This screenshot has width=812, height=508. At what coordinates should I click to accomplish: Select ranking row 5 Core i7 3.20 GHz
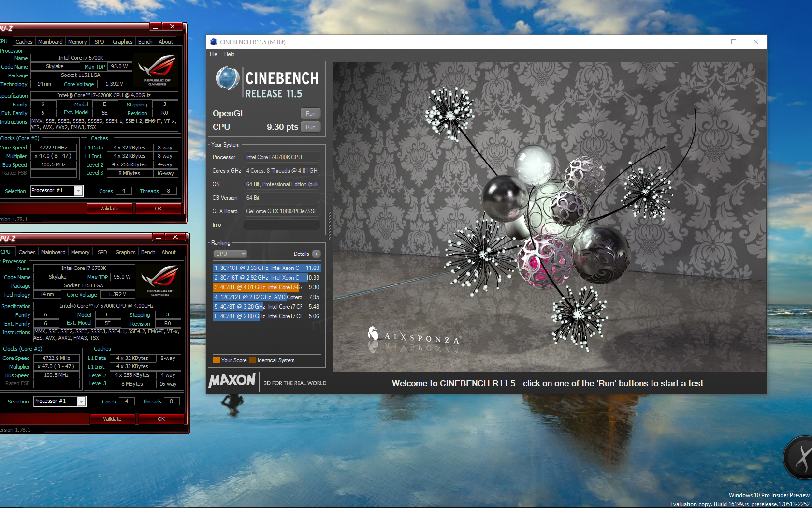[x=267, y=307]
